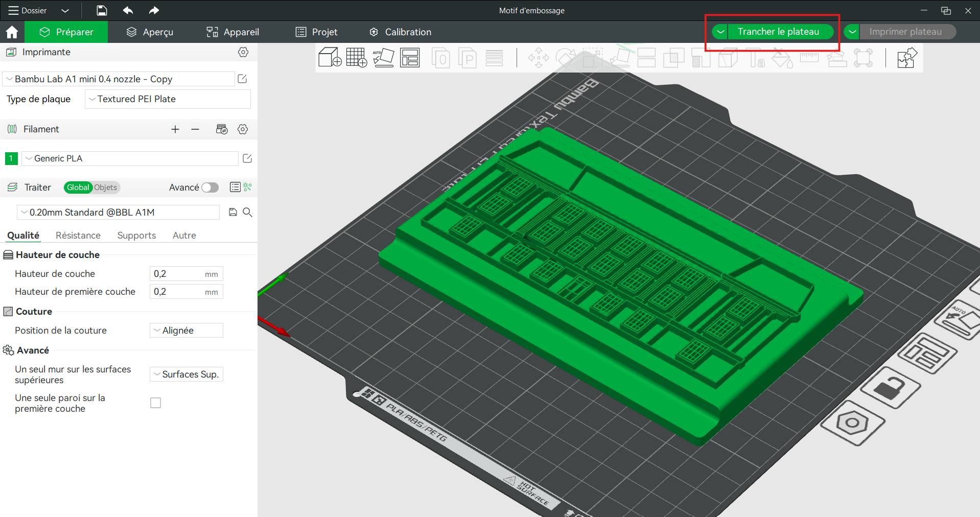Enable Une seule paroi première couche checkbox

(156, 403)
